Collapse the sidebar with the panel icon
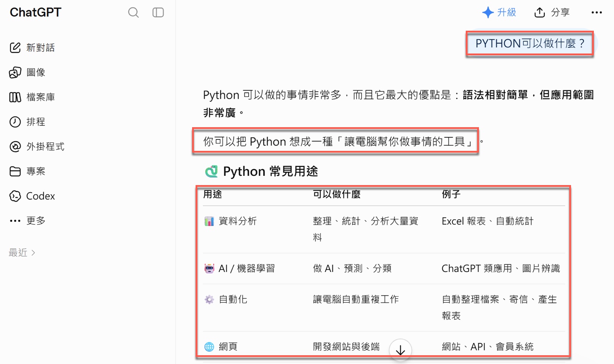Image resolution: width=614 pixels, height=364 pixels. tap(158, 12)
